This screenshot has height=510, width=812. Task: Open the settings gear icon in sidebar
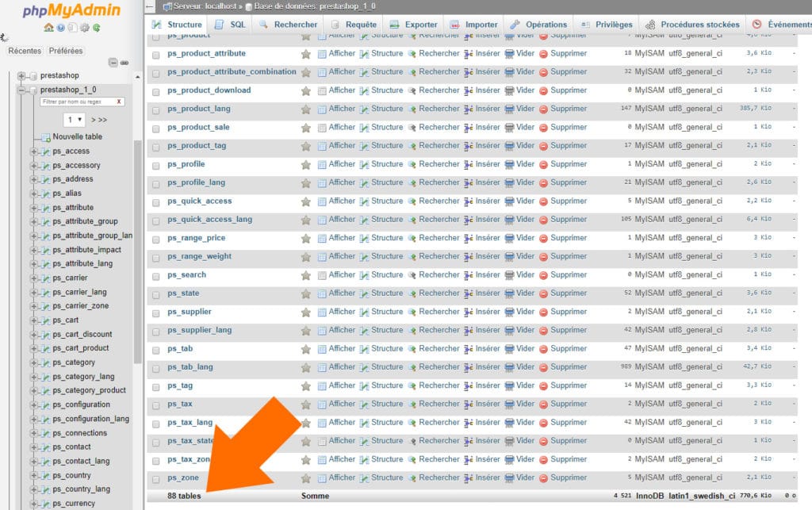pyautogui.click(x=84, y=28)
